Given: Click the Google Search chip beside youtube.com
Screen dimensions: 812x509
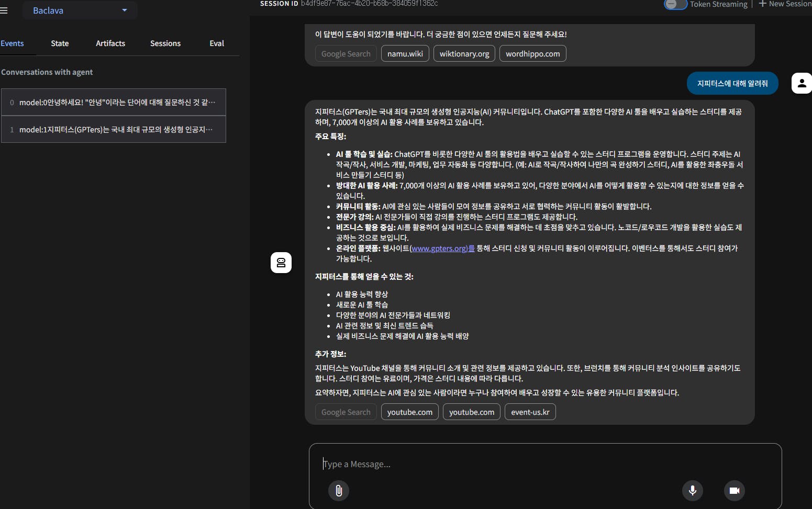Looking at the screenshot, I should coord(346,412).
